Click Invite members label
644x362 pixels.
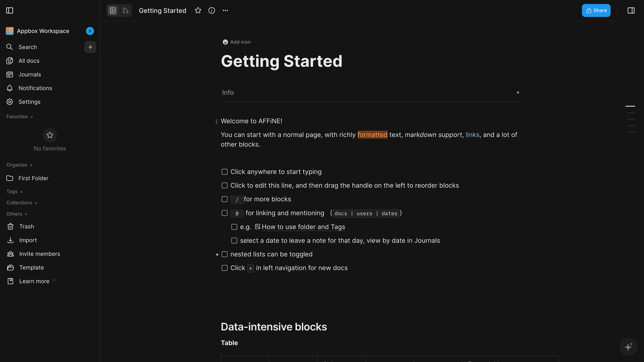(x=40, y=254)
